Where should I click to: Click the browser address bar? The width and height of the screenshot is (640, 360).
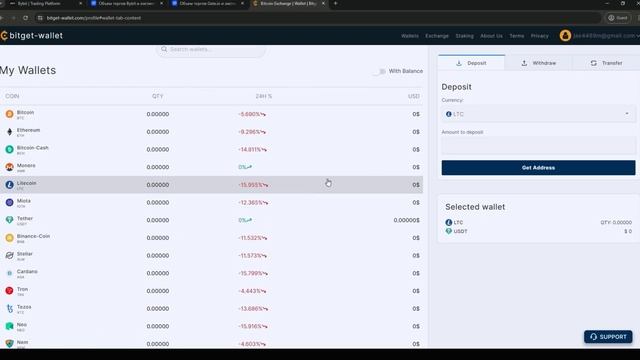coord(318,18)
